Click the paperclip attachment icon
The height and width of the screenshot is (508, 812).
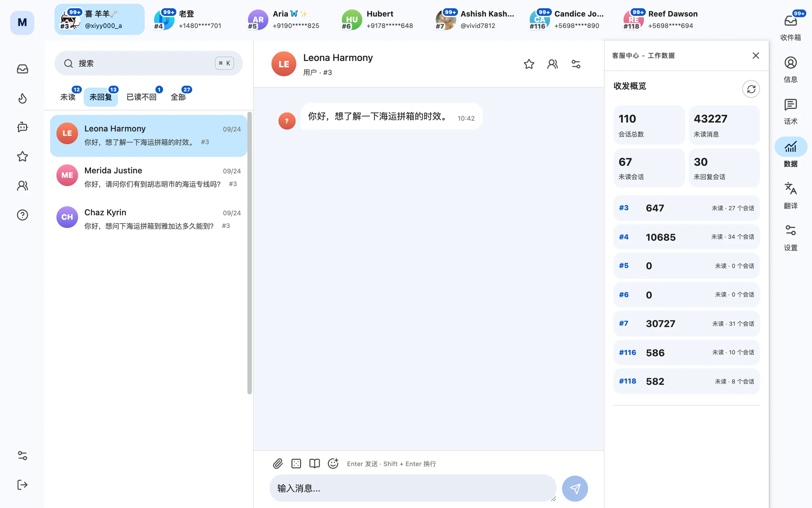click(278, 463)
